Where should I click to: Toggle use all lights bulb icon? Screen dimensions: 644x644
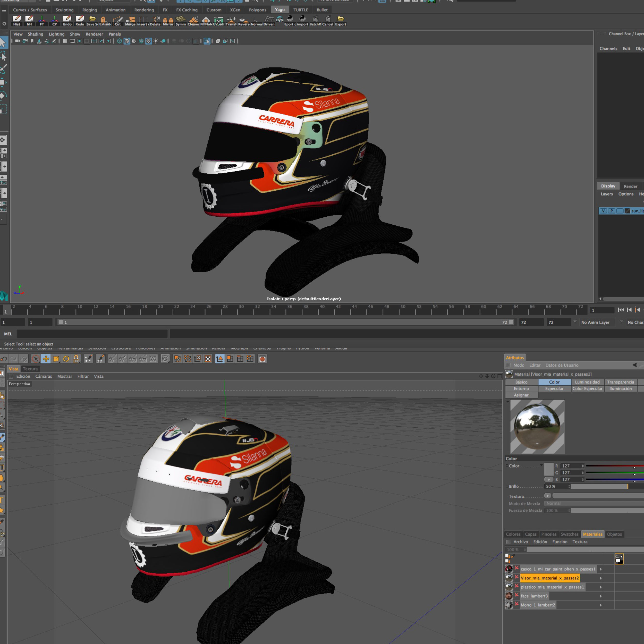pos(156,41)
